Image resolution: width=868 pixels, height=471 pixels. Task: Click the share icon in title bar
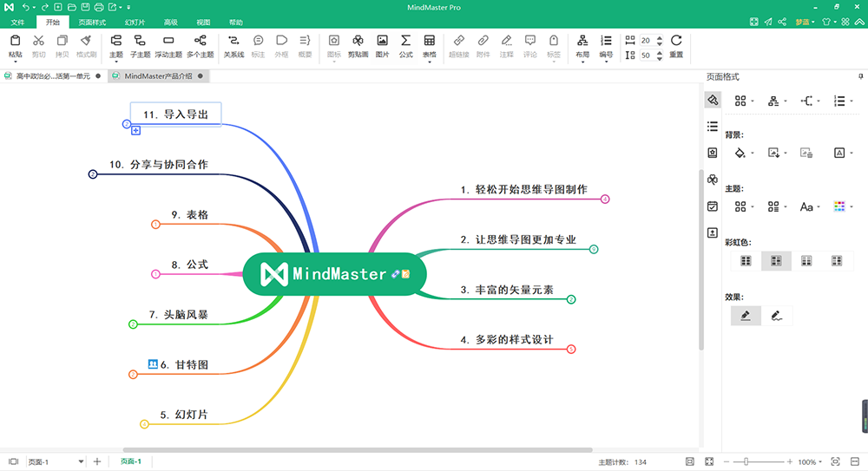[782, 22]
